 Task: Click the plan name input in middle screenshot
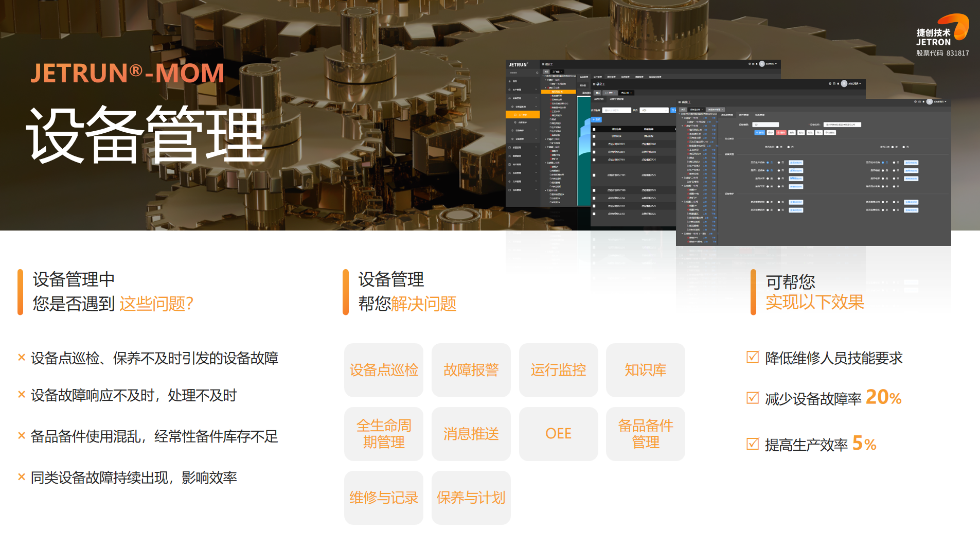(x=616, y=110)
